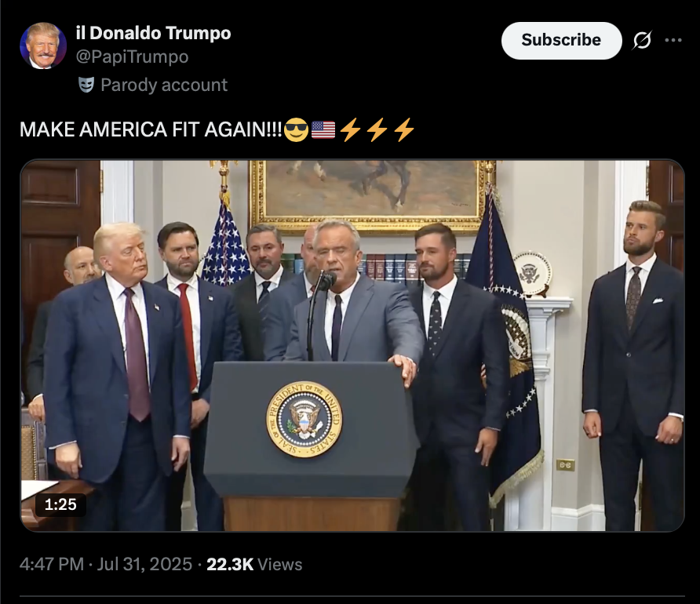Click the decorative eagle plate on mantel
Image resolution: width=700 pixels, height=604 pixels.
[x=532, y=273]
